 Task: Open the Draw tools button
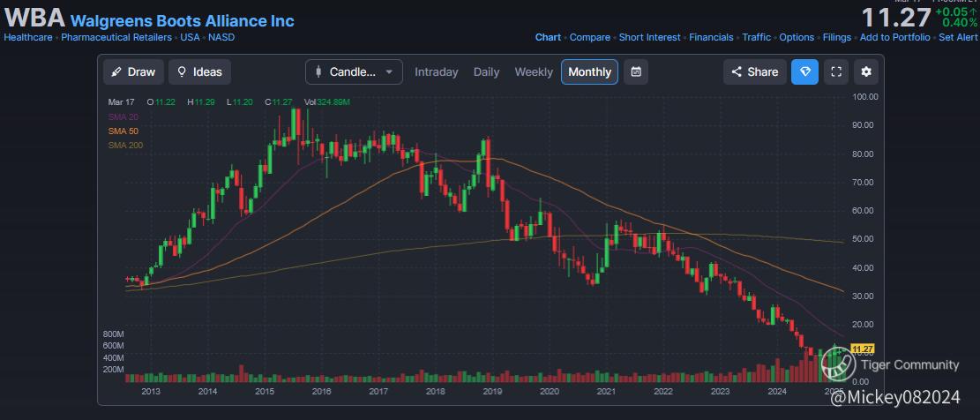pyautogui.click(x=133, y=72)
